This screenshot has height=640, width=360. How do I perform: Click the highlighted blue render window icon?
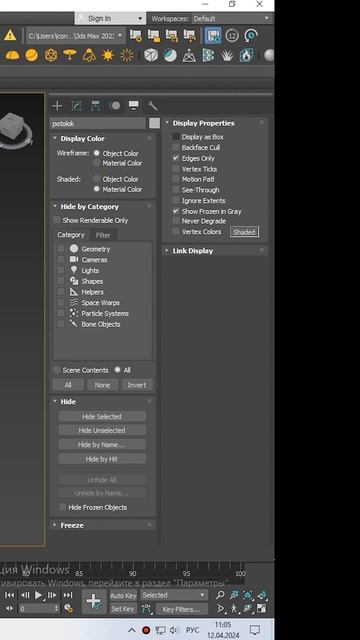pyautogui.click(x=213, y=36)
